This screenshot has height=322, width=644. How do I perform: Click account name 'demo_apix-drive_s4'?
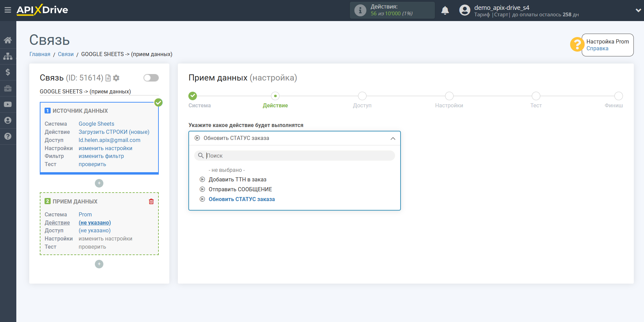click(x=502, y=7)
